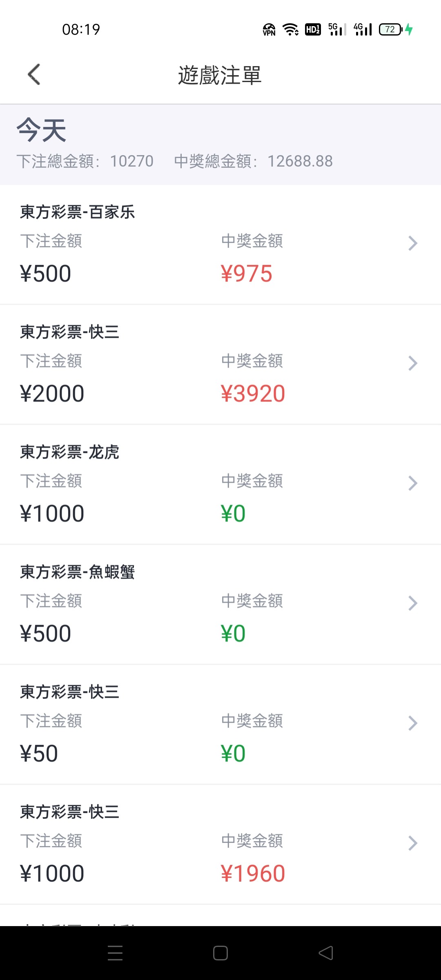
Task: Tap the Wi-Fi status icon
Action: pyautogui.click(x=290, y=29)
